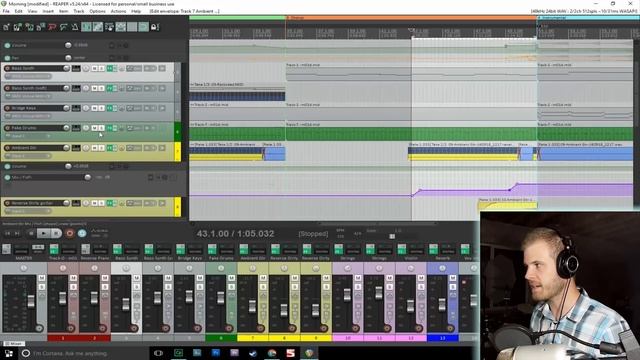The height and width of the screenshot is (360, 640).
Task: Open the File menu
Action: pyautogui.click(x=6, y=11)
